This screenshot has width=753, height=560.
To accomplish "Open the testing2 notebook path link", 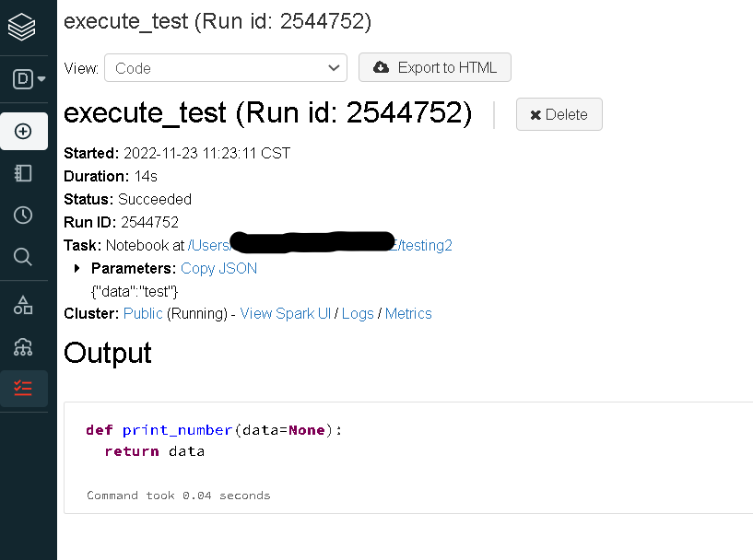I will pos(426,245).
